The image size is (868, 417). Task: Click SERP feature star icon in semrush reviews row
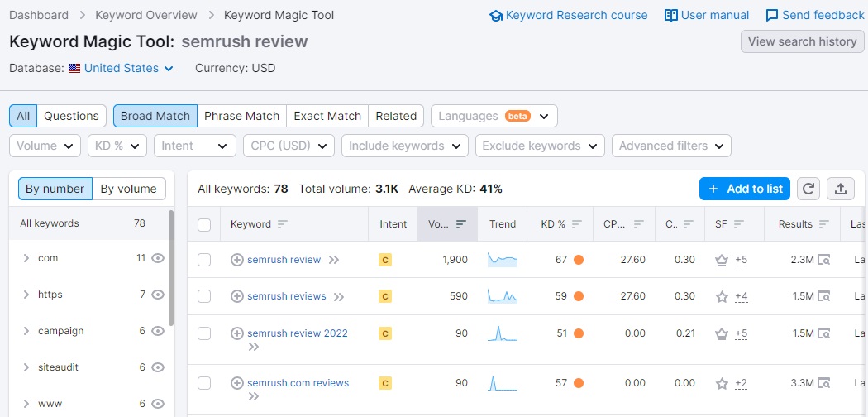722,297
